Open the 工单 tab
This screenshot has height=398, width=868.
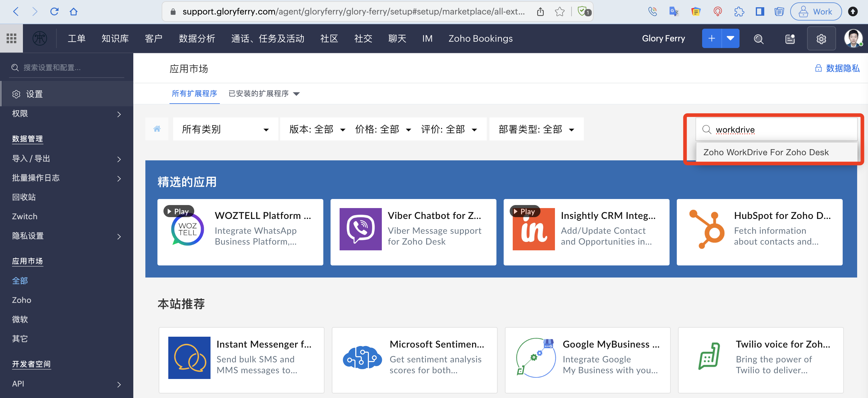tap(77, 38)
